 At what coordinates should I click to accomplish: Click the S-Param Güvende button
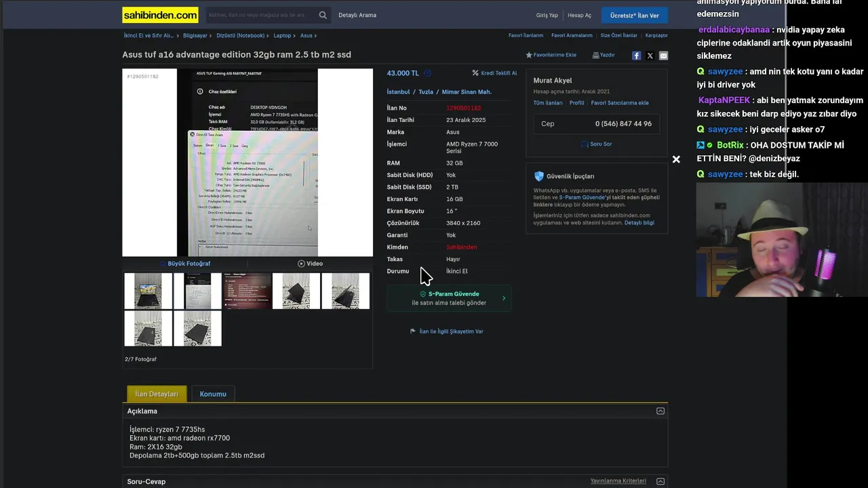[449, 298]
